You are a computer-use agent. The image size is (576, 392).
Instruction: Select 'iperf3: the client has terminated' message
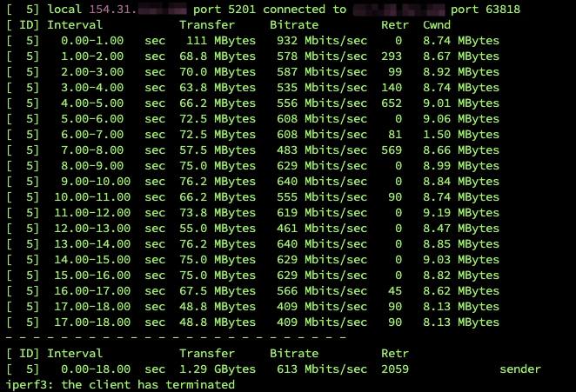point(120,385)
